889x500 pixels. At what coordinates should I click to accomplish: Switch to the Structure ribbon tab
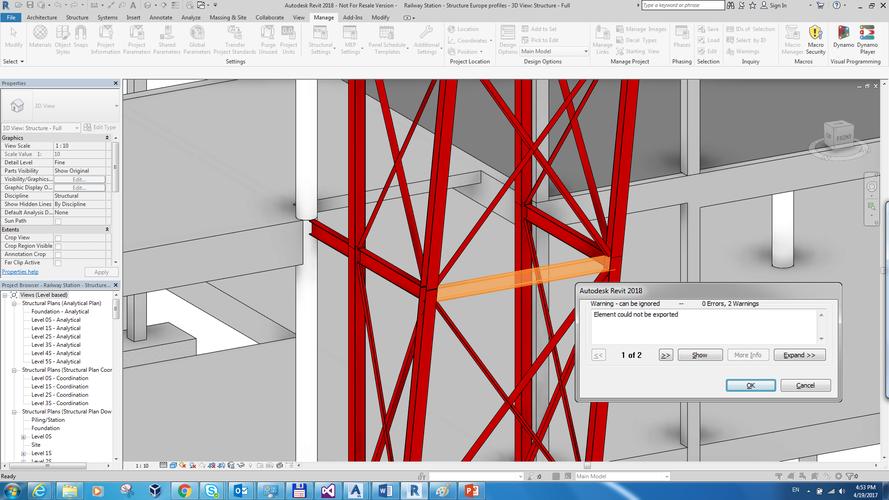77,18
